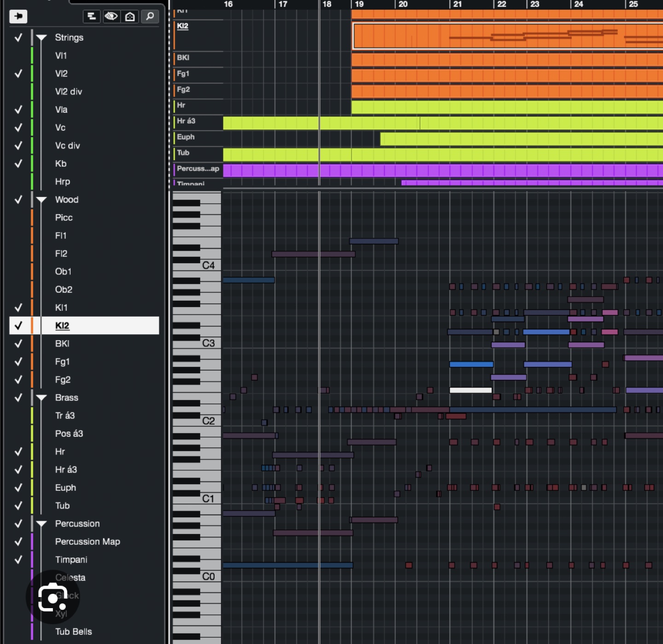Click bar 22 on the timeline ruler
The width and height of the screenshot is (663, 644).
502,5
